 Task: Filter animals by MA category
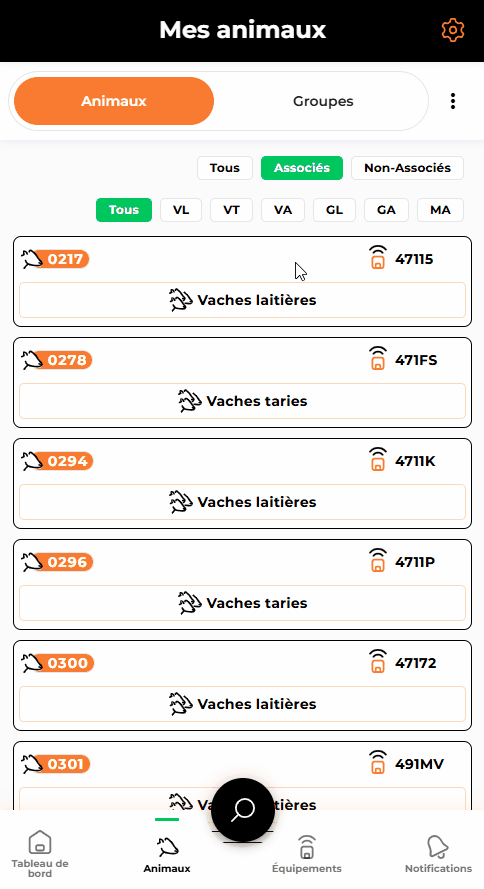440,210
